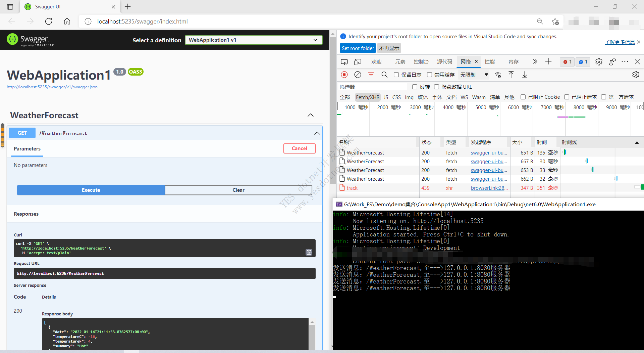Open the 无限制 throttling dropdown
This screenshot has height=353, width=644.
[x=474, y=75]
